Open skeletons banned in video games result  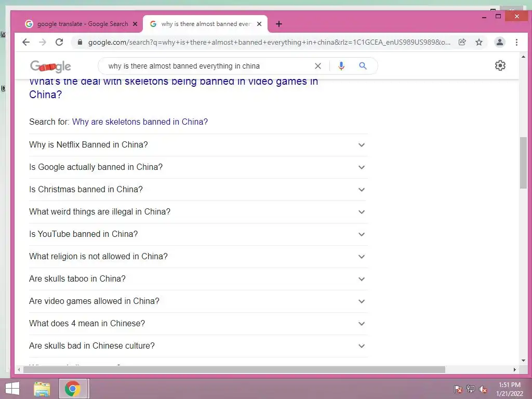click(x=174, y=88)
